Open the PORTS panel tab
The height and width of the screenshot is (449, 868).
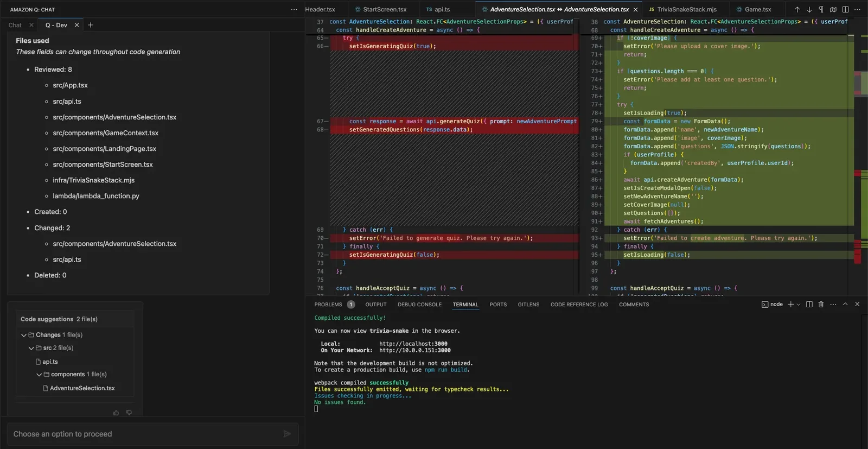pyautogui.click(x=498, y=305)
